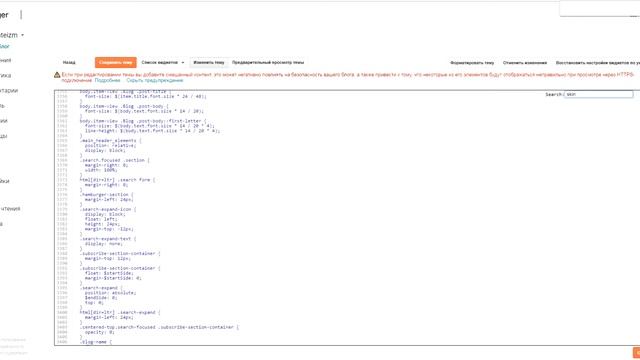640x360 pixels.
Task: Click the orange Сохранить тему button
Action: click(116, 62)
